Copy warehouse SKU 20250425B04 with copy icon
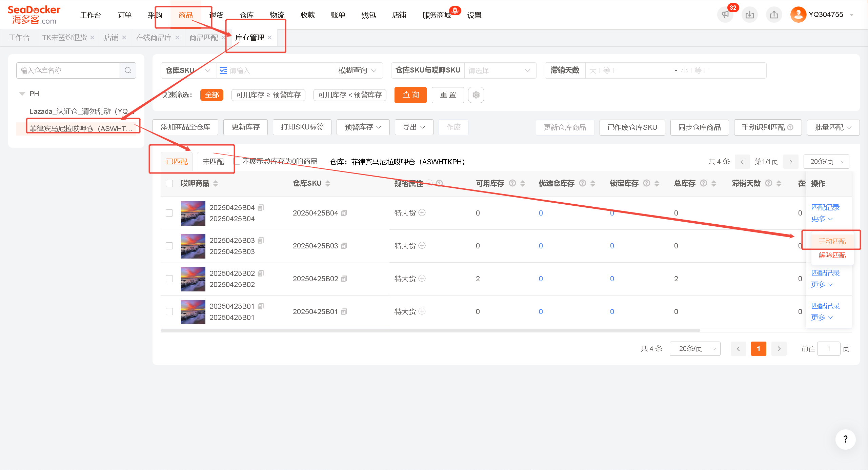Viewport: 868px width, 470px height. pos(344,213)
